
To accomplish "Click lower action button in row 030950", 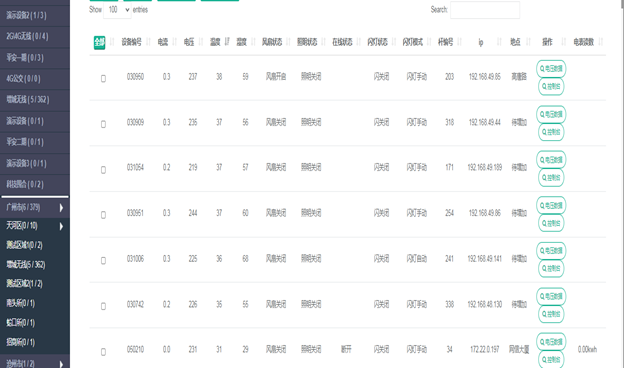I will pos(551,87).
